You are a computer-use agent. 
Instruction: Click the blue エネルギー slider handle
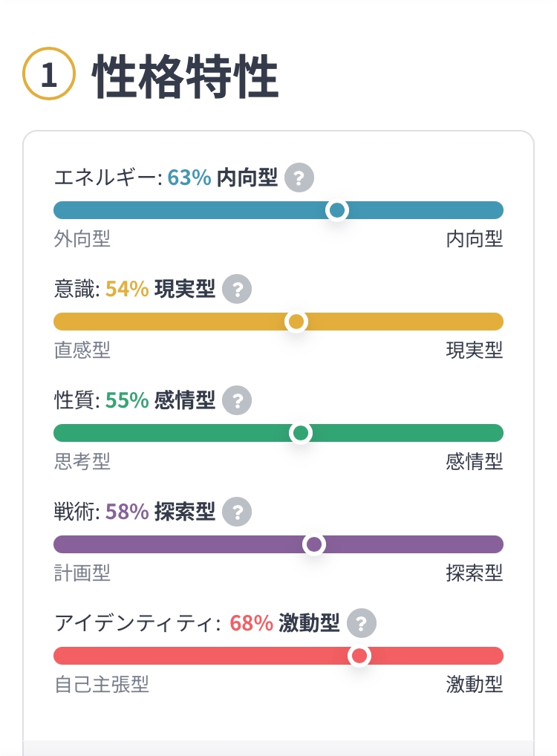[337, 210]
